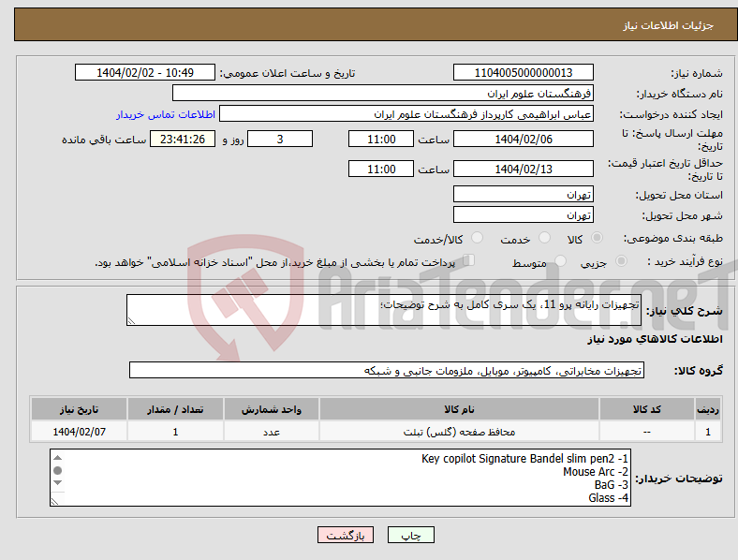738x560 pixels.
Task: Toggle the اسناد خزانه اسلامی payment checkbox
Action: pyautogui.click(x=469, y=260)
